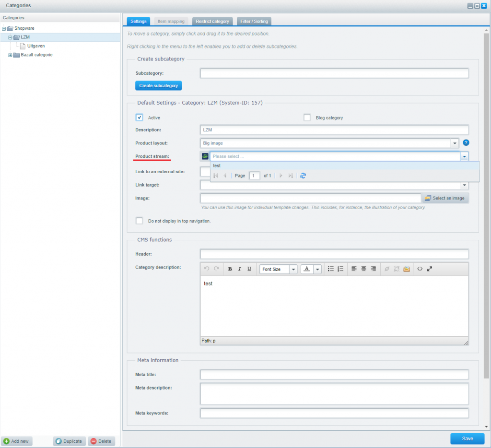Enable the Blog category checkbox
Screen dimensions: 491x448
307,117
